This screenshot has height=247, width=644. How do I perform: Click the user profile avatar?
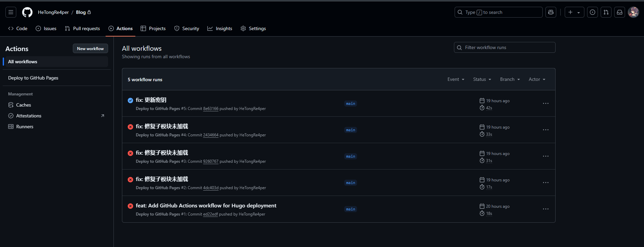(x=633, y=12)
